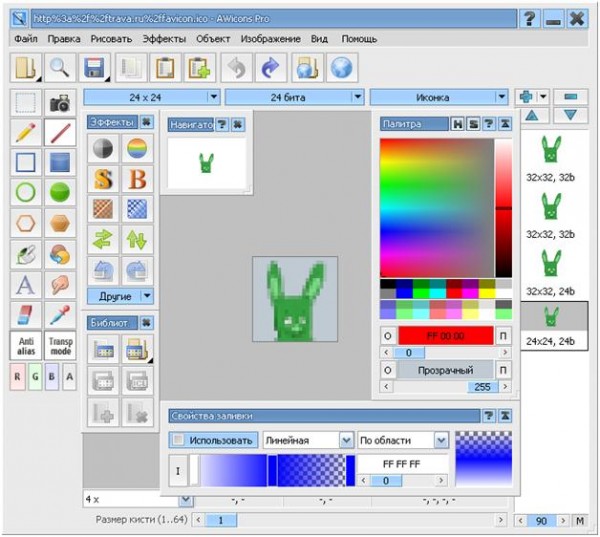Screen dimensions: 600x537
Task: Toggle the R red channel
Action: 18,377
